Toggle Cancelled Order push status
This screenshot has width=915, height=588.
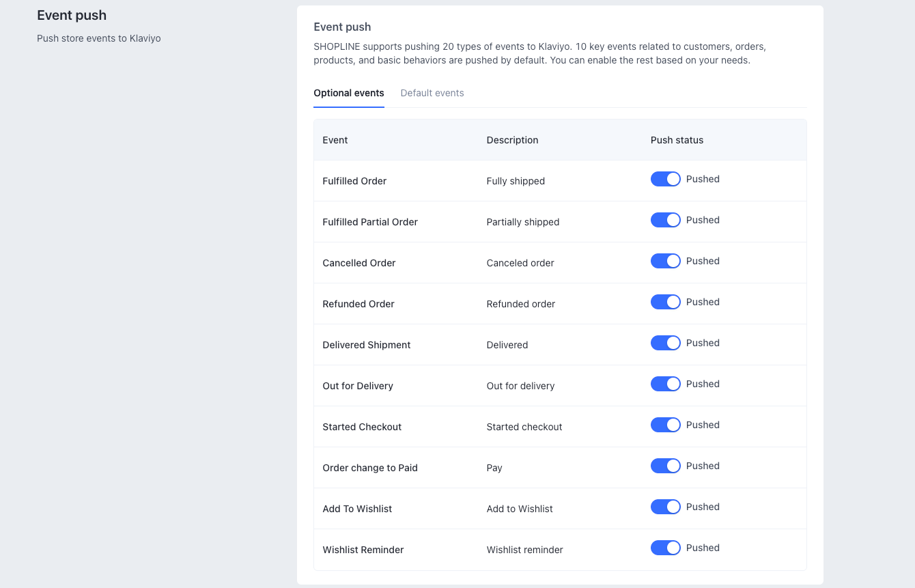pos(665,261)
